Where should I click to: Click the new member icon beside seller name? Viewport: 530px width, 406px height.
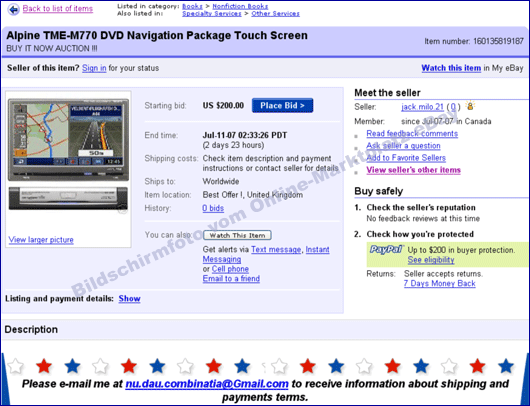[x=470, y=105]
